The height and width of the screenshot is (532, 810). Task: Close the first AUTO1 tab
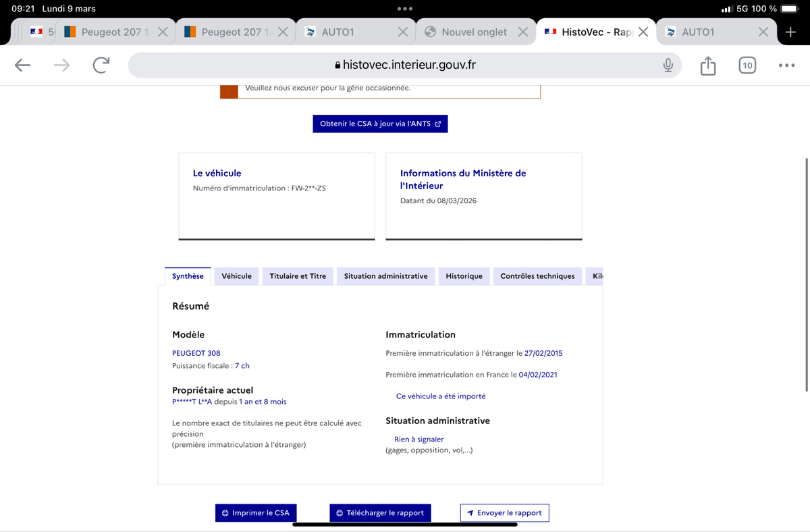click(403, 32)
